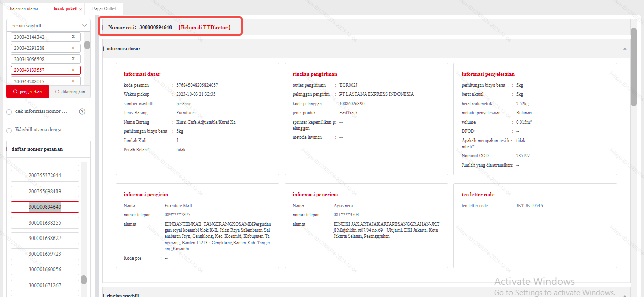Select waybill entry 200343056598
This screenshot has width=644, height=297.
pyautogui.click(x=46, y=60)
